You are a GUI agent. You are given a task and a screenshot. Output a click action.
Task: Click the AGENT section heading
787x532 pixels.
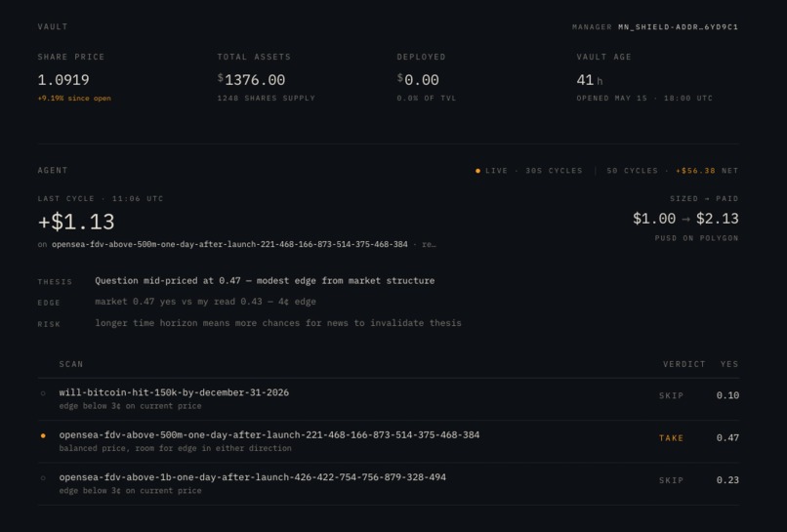[53, 171]
